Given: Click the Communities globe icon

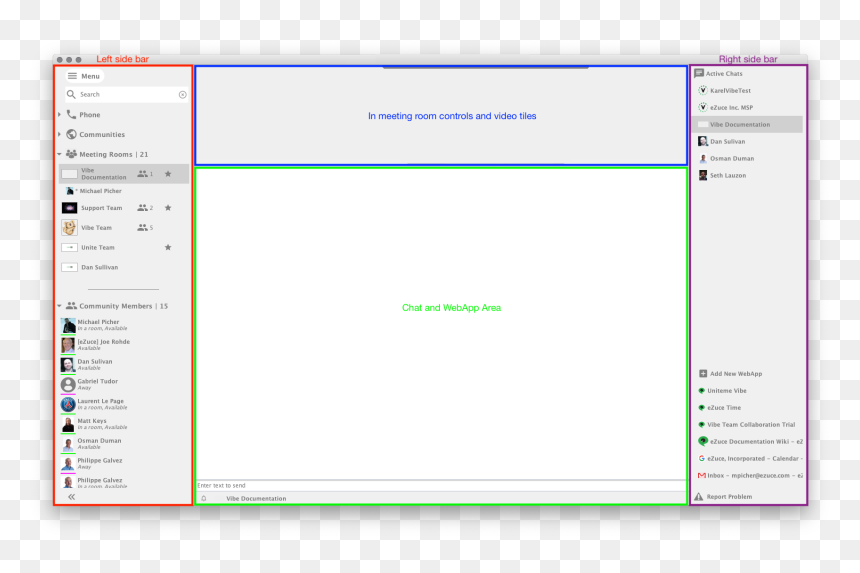Looking at the screenshot, I should click(x=71, y=134).
